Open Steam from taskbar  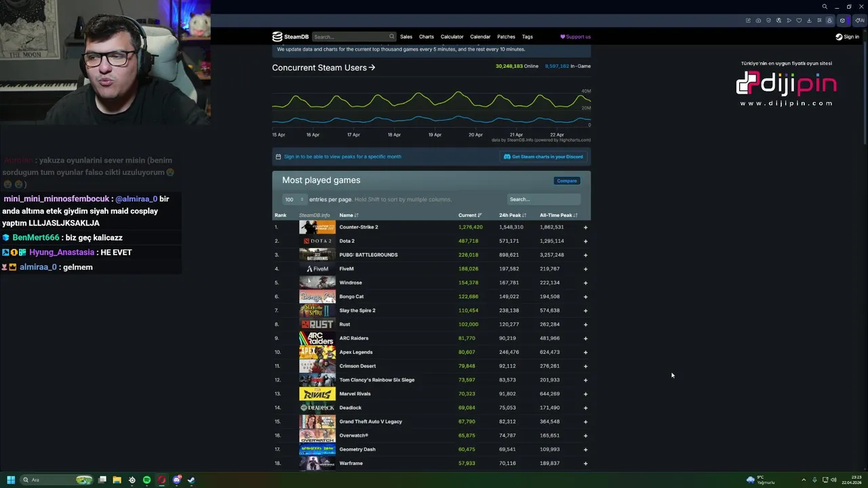191,480
